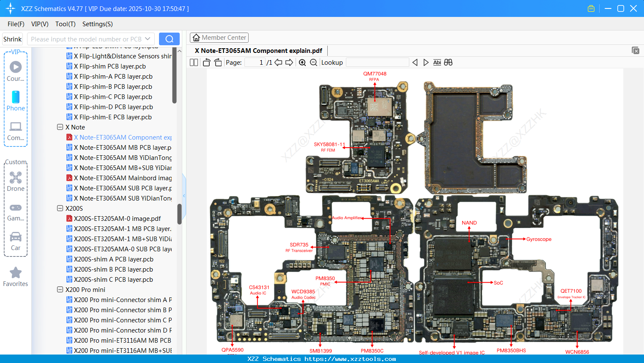Rotate the PDF page clockwise
The width and height of the screenshot is (644, 363).
pyautogui.click(x=217, y=62)
